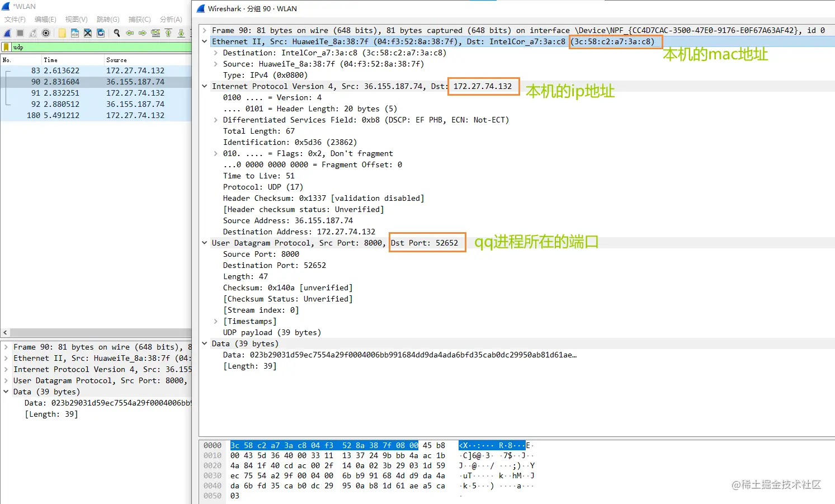This screenshot has width=835, height=504.
Task: Expand the Frame 90 line in detail window
Action: pyautogui.click(x=205, y=30)
